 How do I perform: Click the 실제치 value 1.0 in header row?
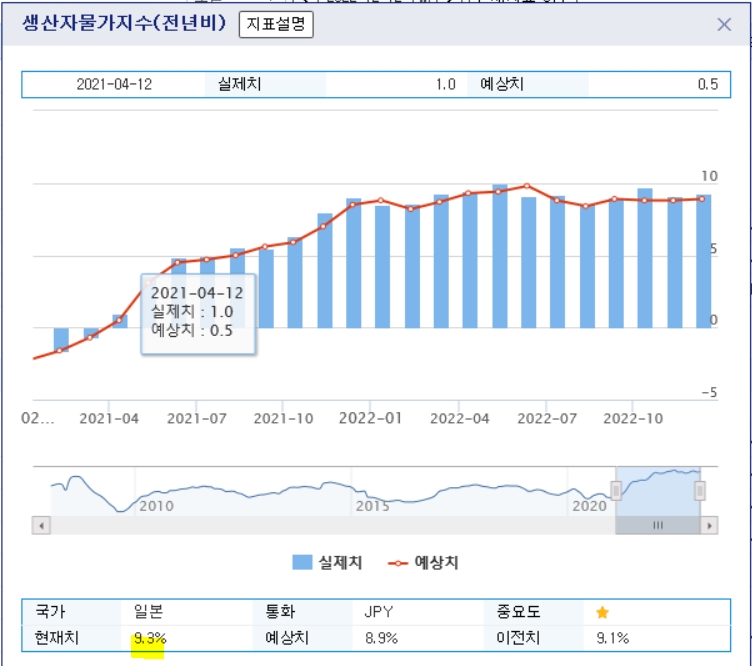(446, 84)
